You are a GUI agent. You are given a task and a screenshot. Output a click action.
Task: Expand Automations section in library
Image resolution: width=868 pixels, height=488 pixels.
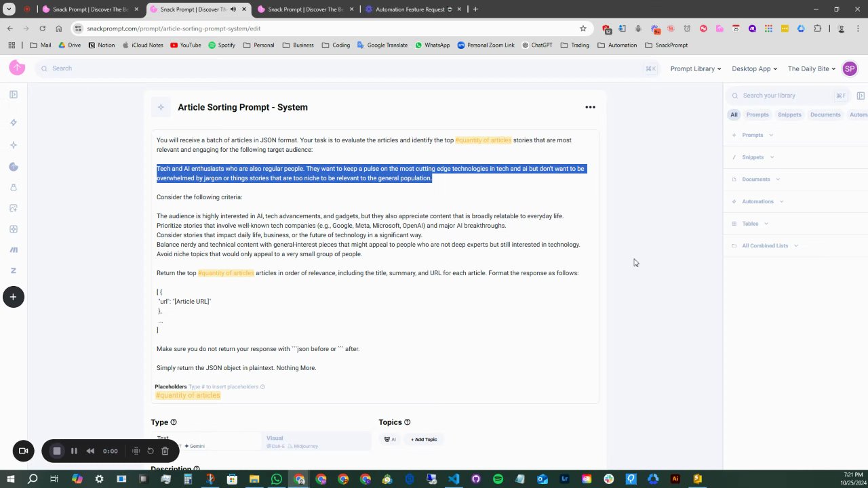(x=757, y=201)
